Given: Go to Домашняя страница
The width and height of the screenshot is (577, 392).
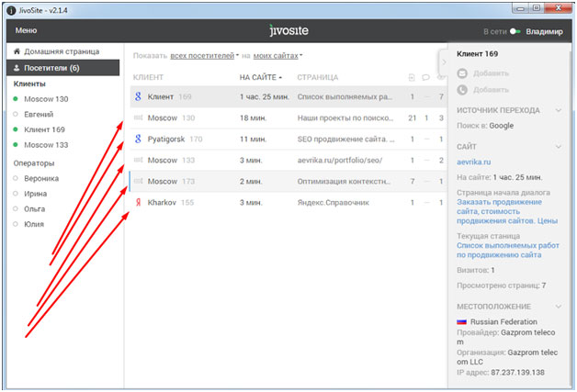Looking at the screenshot, I should (62, 51).
